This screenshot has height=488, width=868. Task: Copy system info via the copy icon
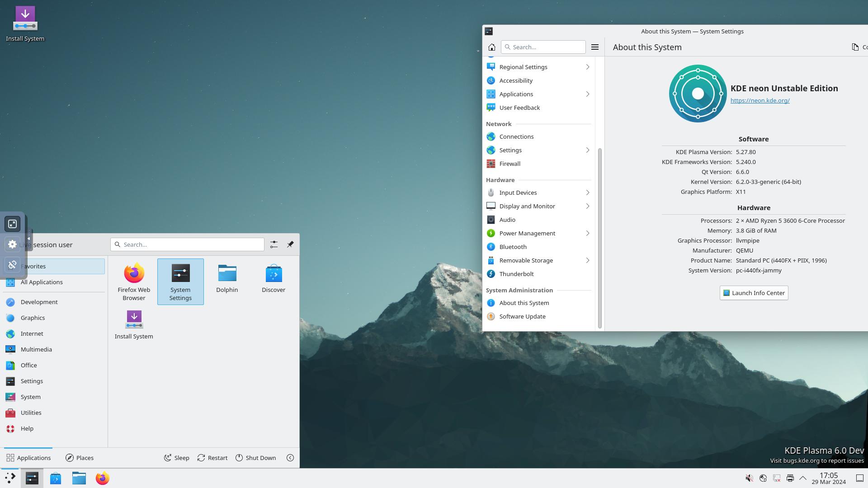[855, 47]
